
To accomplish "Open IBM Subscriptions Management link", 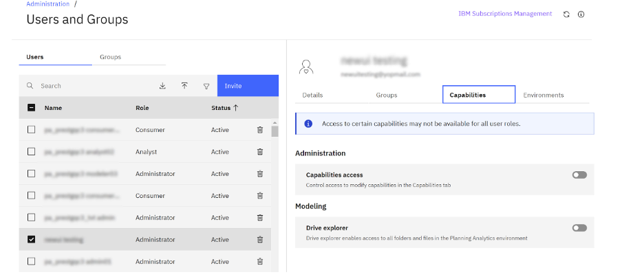I will pos(505,14).
